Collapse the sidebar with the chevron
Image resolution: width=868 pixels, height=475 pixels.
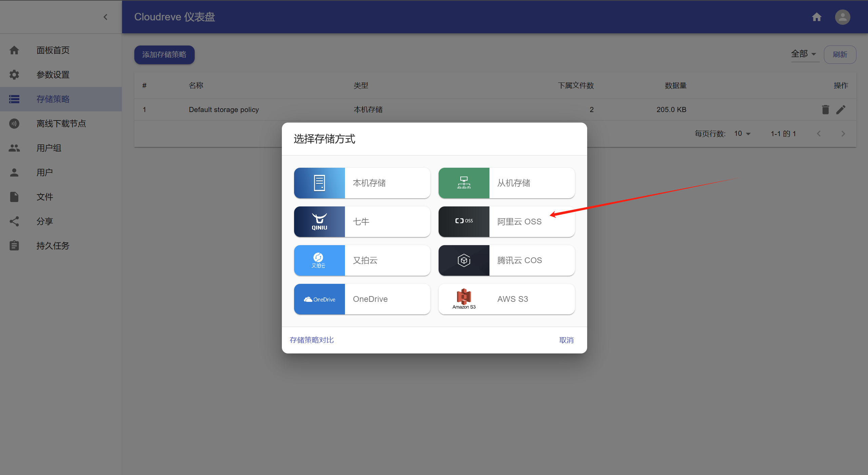105,17
